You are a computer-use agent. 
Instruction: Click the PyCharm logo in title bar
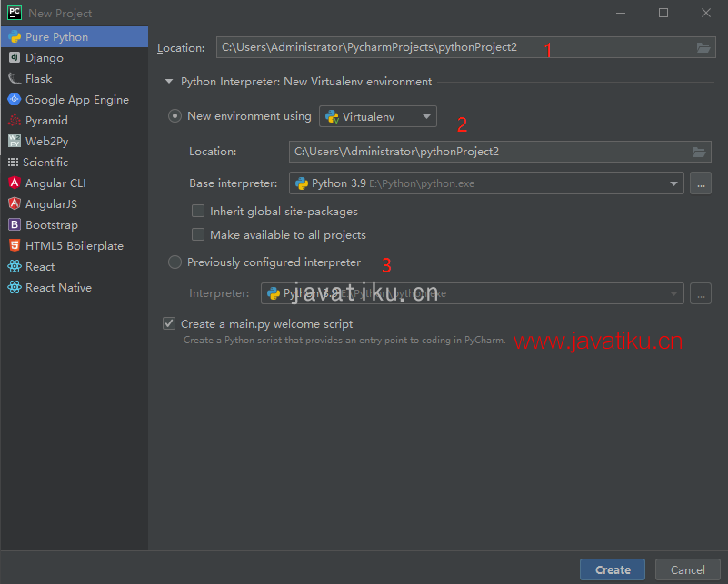pos(15,13)
